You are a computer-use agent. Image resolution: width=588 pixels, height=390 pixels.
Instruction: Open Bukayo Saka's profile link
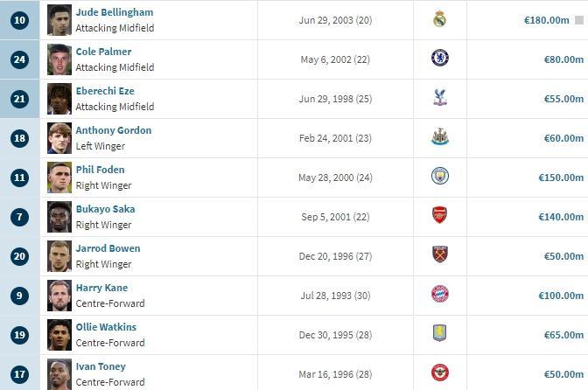105,209
